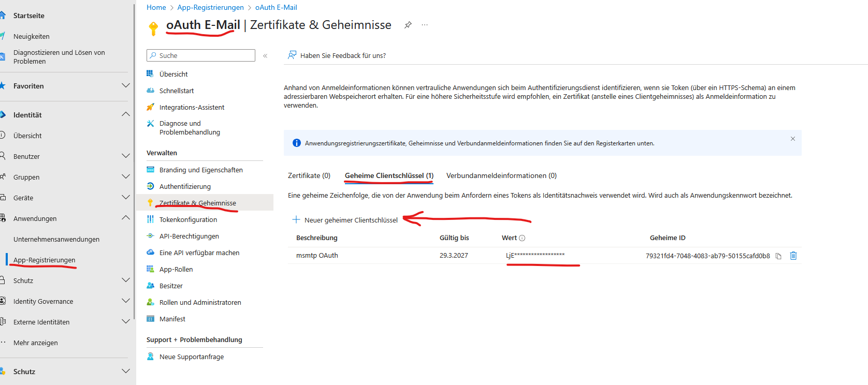Expand Identity Governance menu

click(125, 301)
